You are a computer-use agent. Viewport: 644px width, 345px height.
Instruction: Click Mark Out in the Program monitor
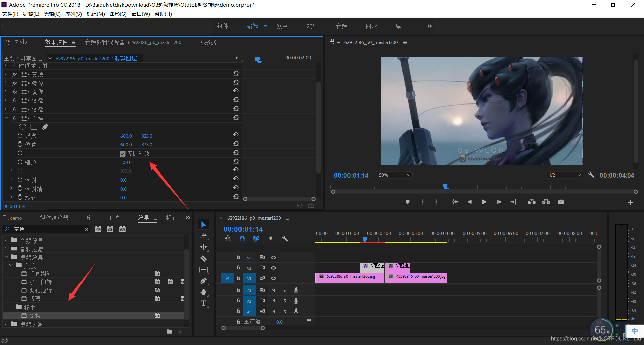[436, 202]
